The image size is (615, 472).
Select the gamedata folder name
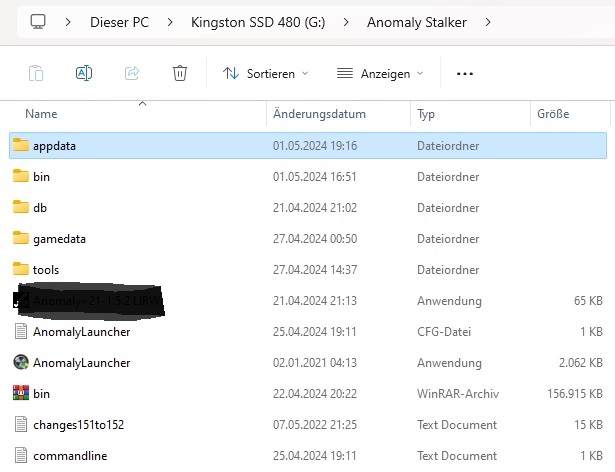(59, 239)
